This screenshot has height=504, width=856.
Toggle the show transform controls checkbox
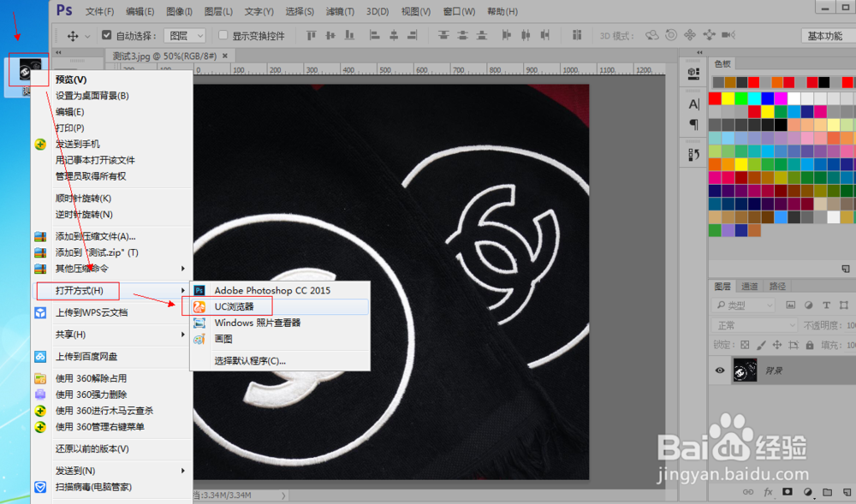[x=223, y=35]
